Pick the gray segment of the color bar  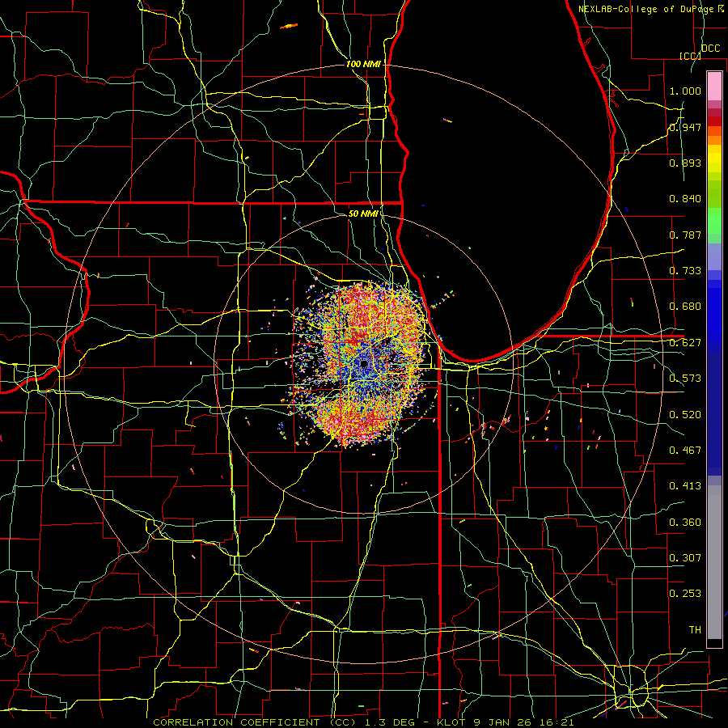(714, 562)
